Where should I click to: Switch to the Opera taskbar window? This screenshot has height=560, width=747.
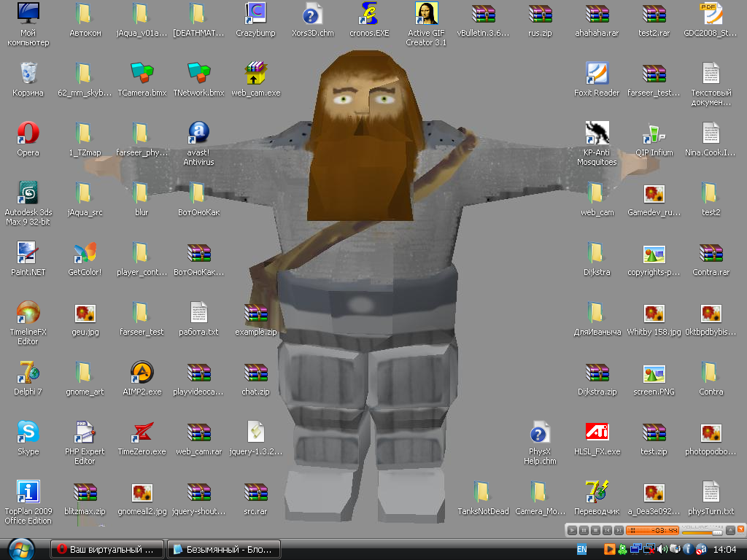[x=107, y=549]
